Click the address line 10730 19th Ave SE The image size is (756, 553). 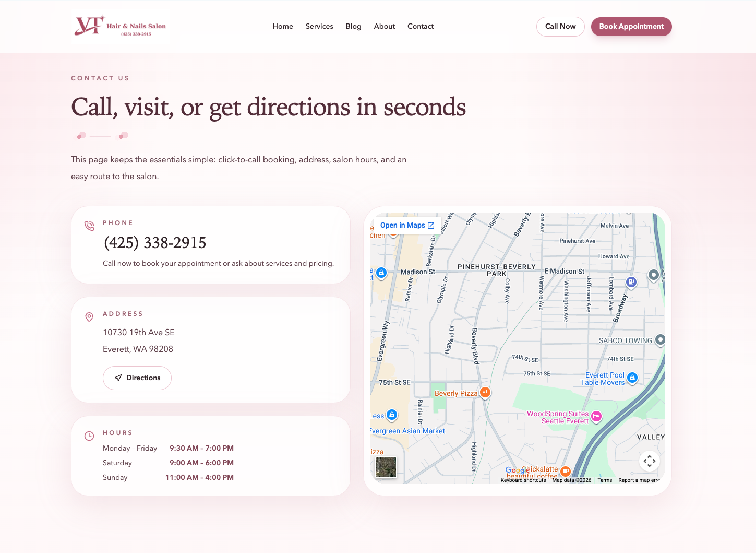point(139,333)
